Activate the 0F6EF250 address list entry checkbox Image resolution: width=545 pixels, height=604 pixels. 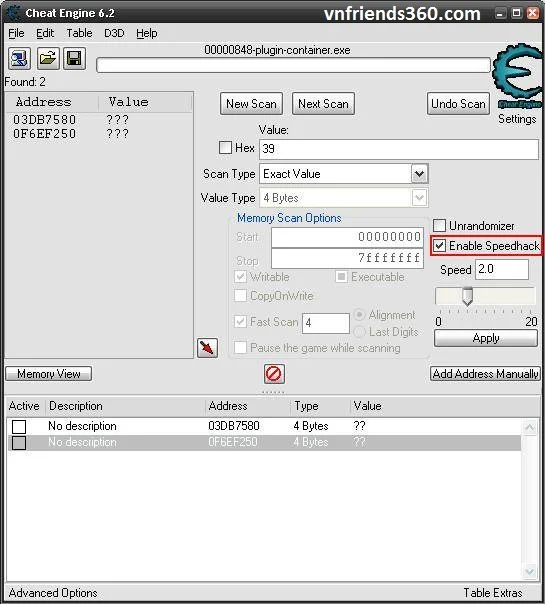click(19, 443)
